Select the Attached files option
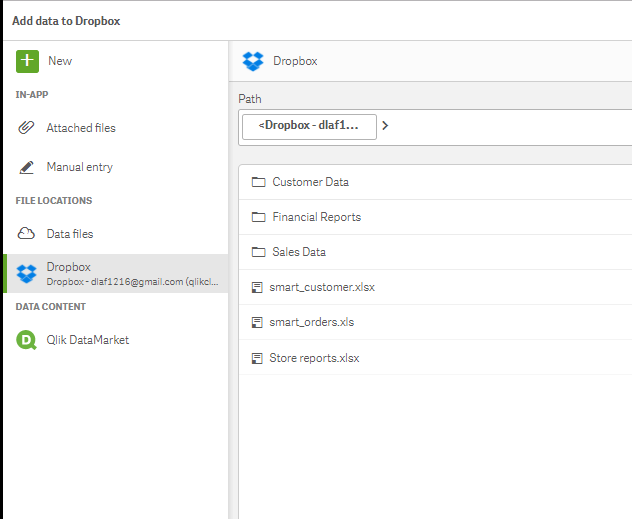The image size is (632, 519). tap(81, 128)
